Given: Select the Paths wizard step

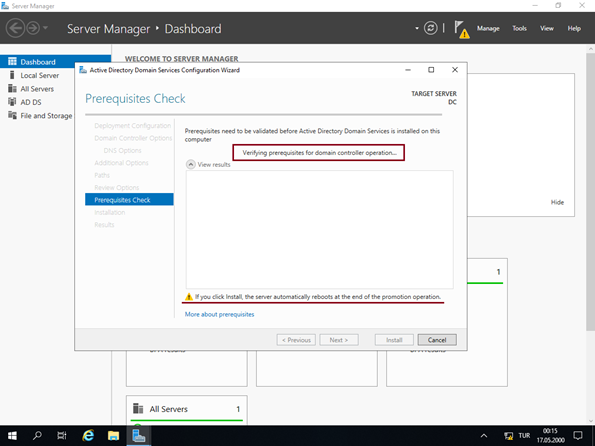Looking at the screenshot, I should [102, 175].
